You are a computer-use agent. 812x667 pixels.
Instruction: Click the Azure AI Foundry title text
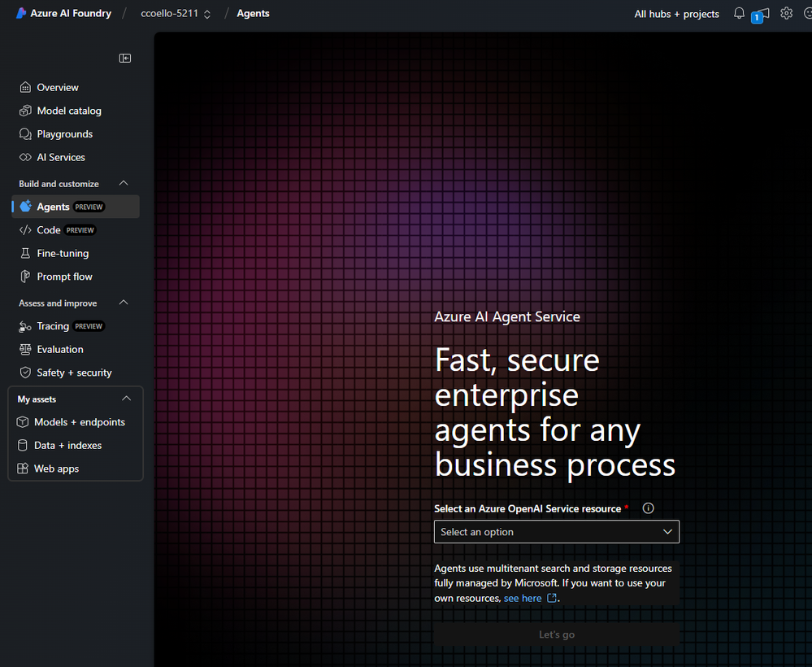(71, 14)
